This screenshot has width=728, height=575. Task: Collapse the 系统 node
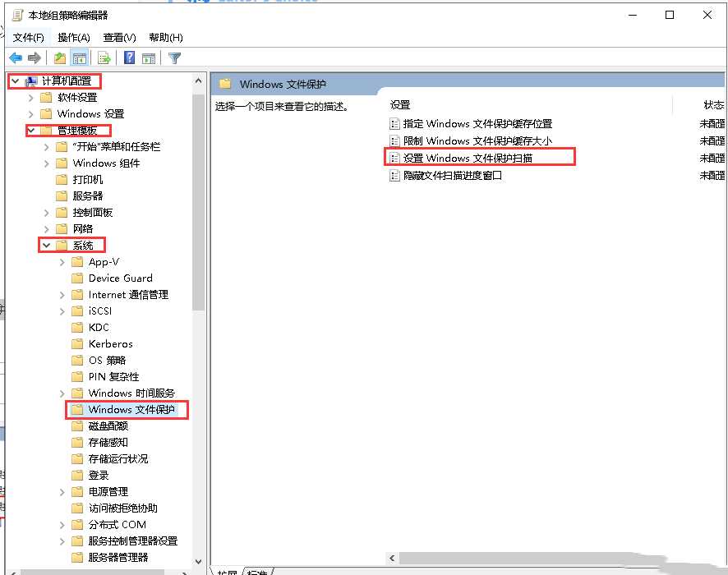pos(47,245)
